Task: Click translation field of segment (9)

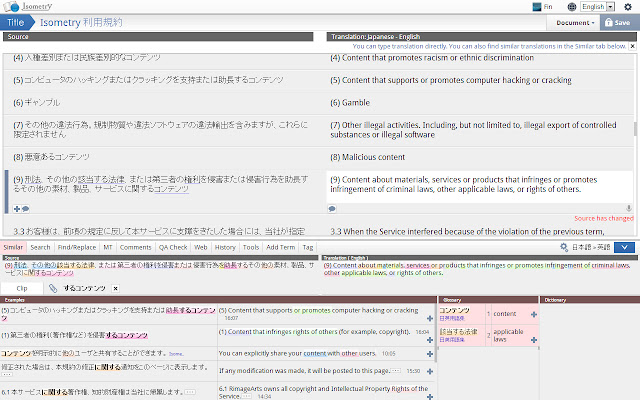Action: tap(480, 187)
